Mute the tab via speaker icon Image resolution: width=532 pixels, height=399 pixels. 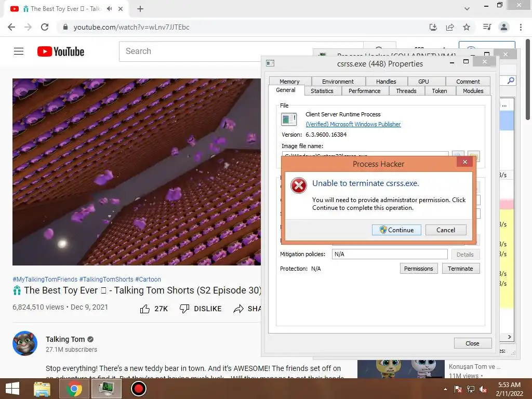pos(109,9)
